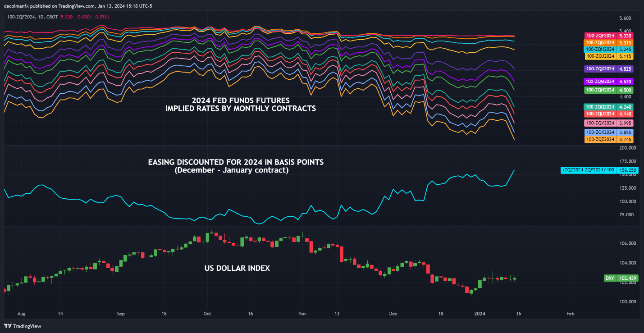
Task: Select the 100-ZQU2024 4.140 price label
Action: (609, 114)
